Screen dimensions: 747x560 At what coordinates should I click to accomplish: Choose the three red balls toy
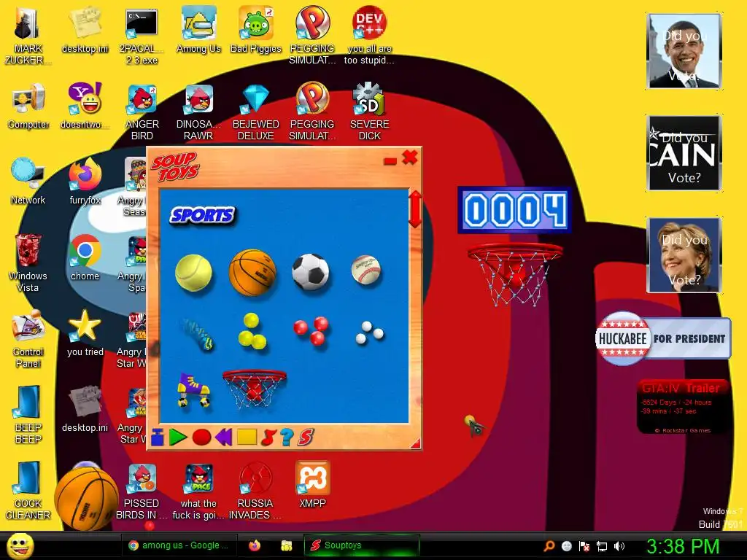(x=311, y=330)
